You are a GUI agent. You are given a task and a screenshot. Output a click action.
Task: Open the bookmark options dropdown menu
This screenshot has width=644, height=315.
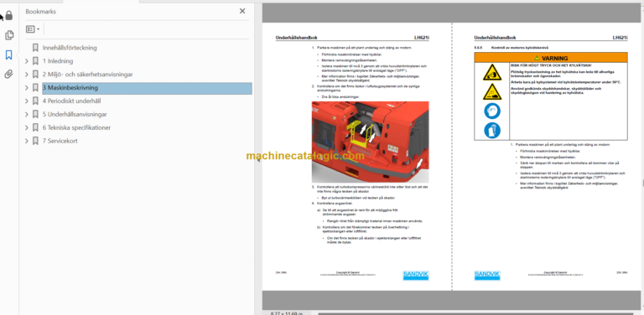tap(33, 29)
